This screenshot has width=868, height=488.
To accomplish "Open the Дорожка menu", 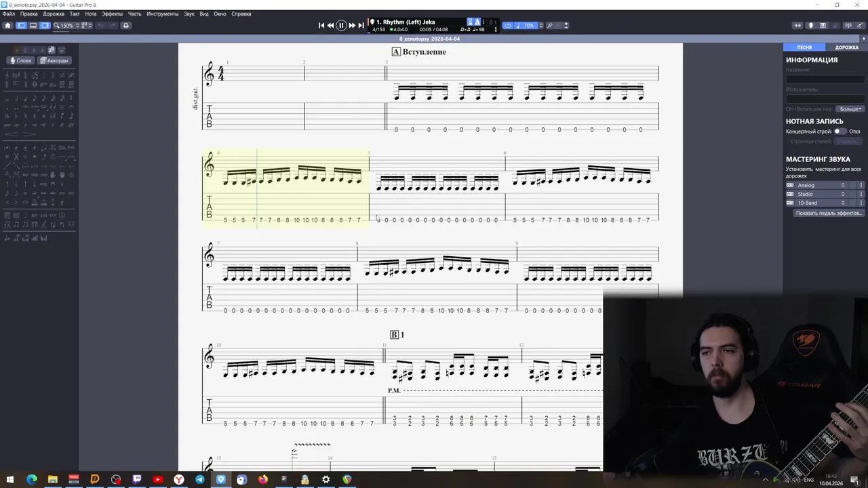I will click(54, 14).
